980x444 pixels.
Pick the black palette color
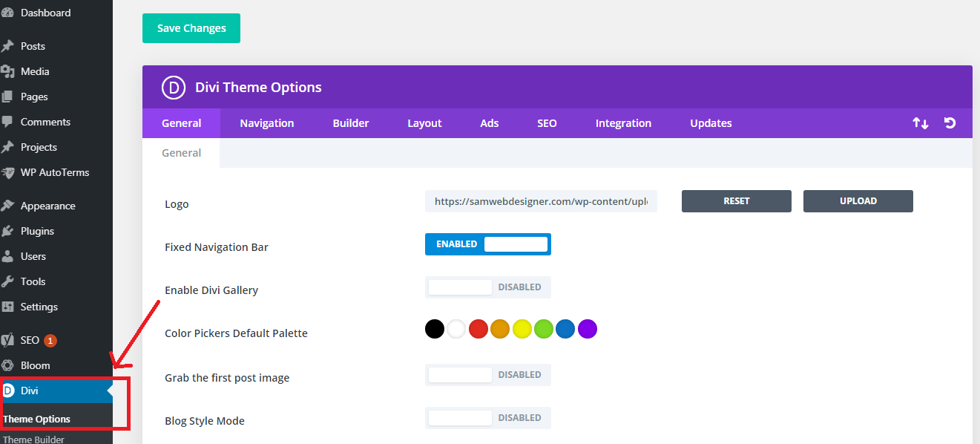tap(435, 329)
